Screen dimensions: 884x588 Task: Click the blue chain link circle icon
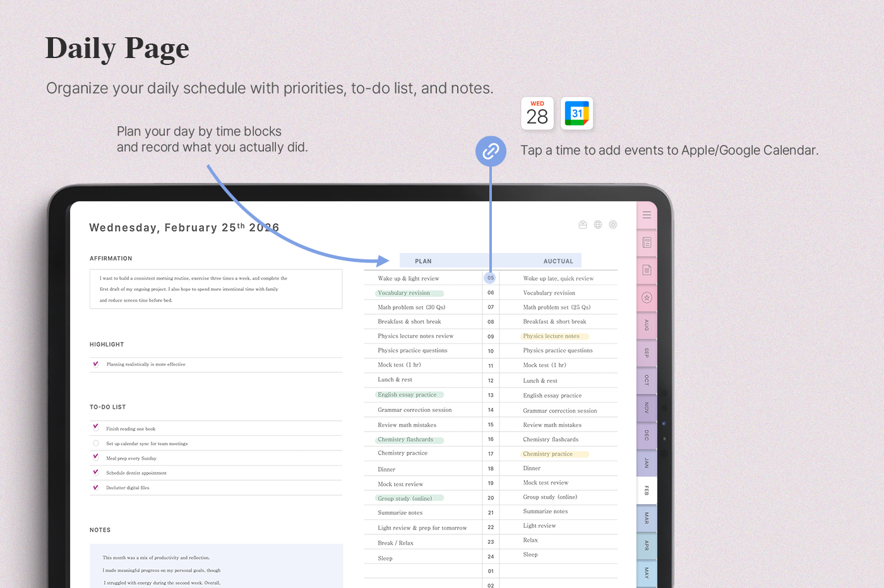tap(491, 151)
